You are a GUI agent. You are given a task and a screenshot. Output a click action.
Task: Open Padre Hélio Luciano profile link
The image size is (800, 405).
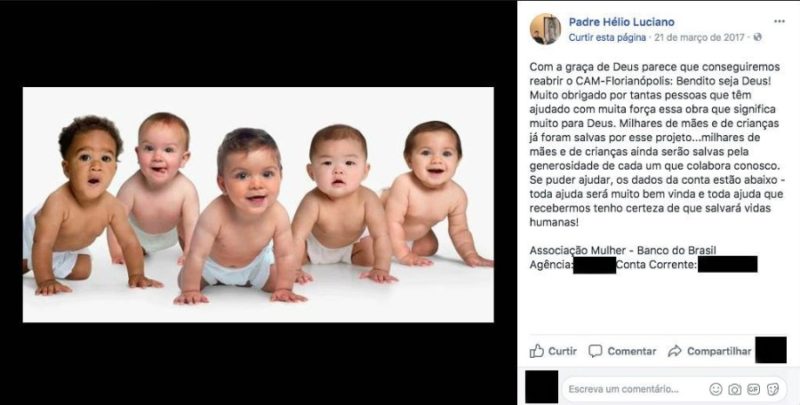coord(621,22)
